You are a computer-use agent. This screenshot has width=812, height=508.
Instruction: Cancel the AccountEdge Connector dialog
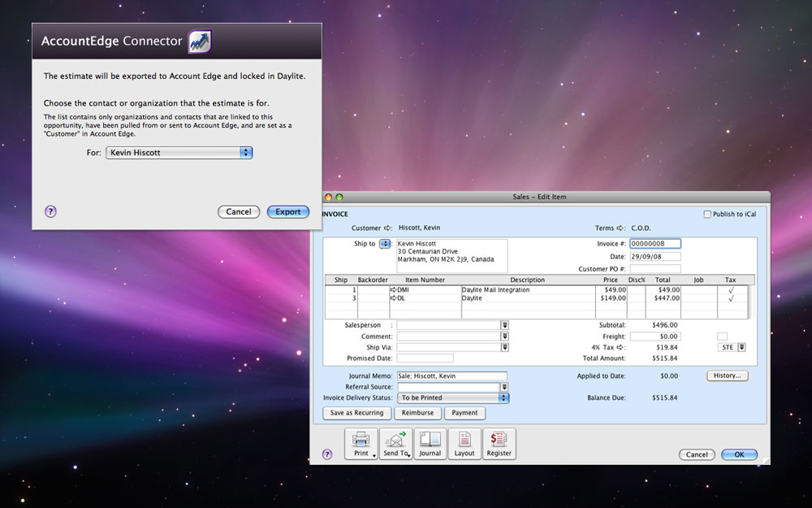tap(239, 211)
